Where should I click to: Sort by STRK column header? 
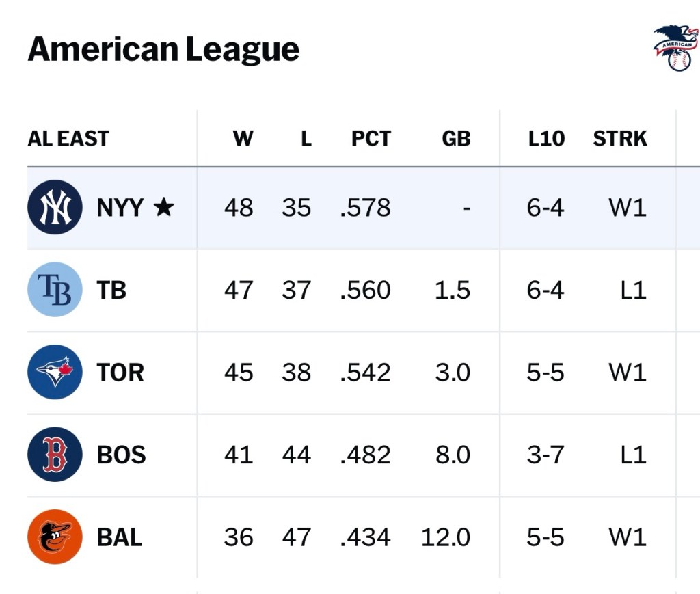click(619, 139)
